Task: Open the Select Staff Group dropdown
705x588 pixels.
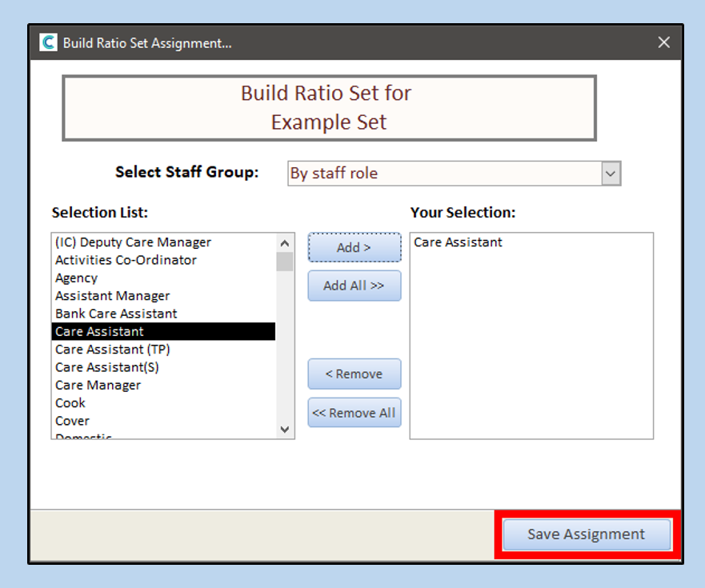Action: (611, 173)
